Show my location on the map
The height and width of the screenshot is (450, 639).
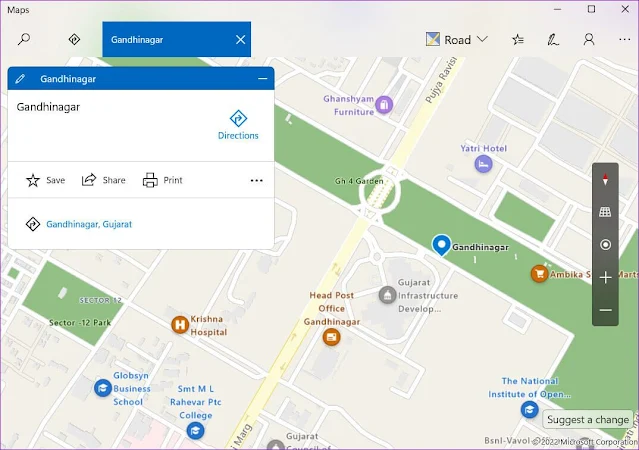[x=605, y=245]
